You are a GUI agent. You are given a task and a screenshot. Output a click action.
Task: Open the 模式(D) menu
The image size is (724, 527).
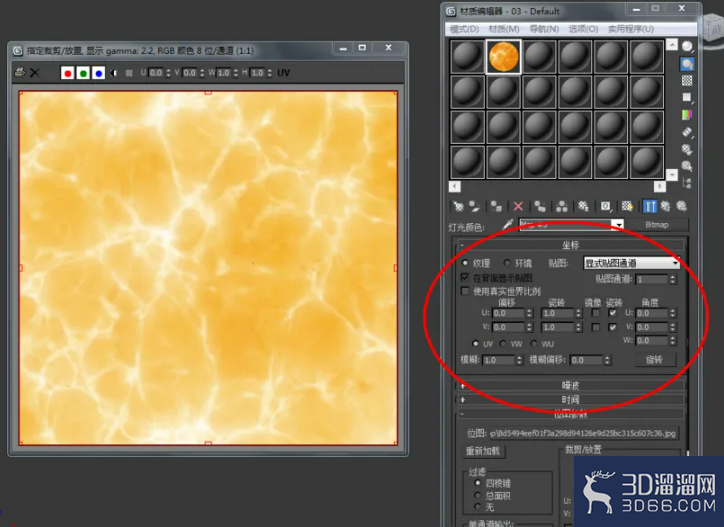pyautogui.click(x=465, y=29)
